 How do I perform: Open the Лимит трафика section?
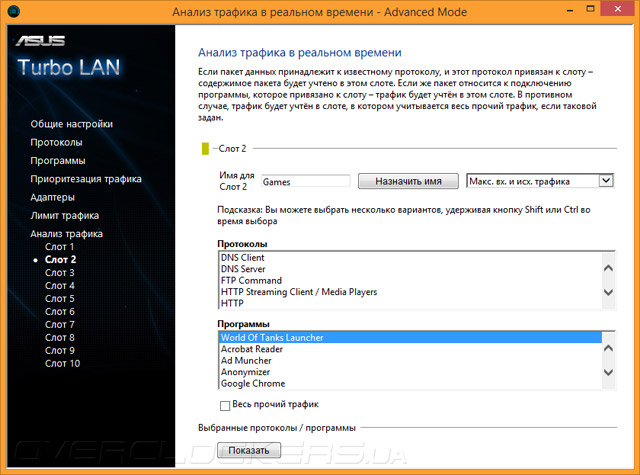64,215
